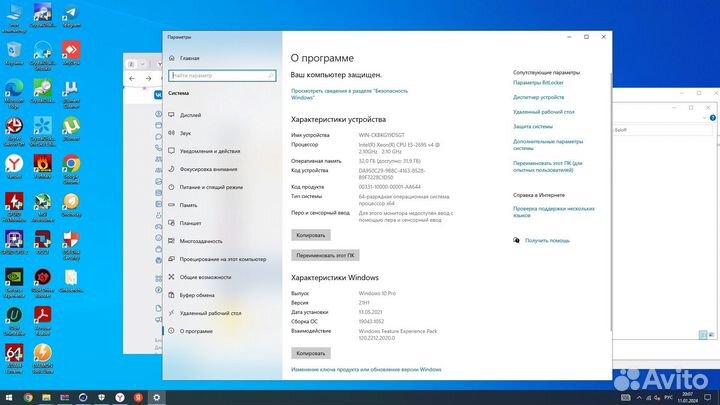Show hidden system tray icons
The image size is (720, 405).
[639, 397]
